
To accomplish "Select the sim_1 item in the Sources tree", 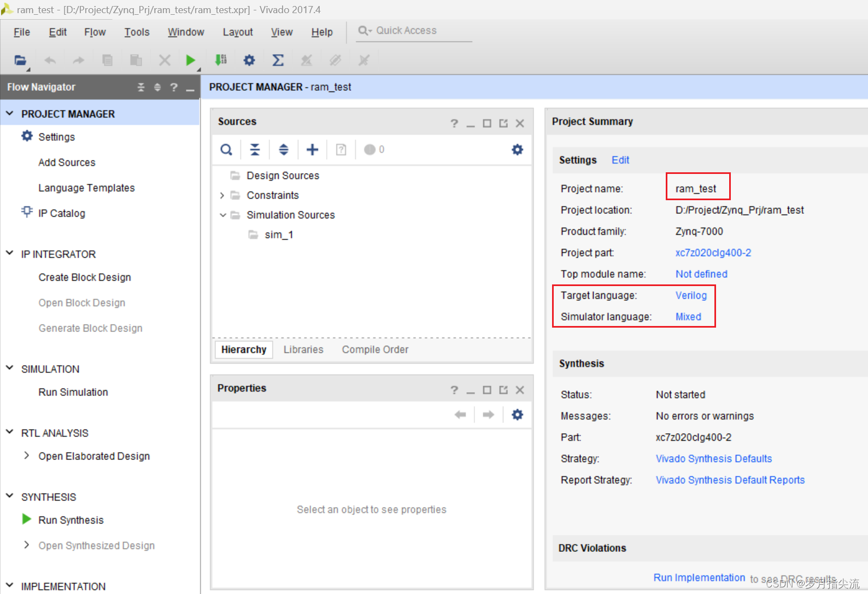I will coord(279,235).
